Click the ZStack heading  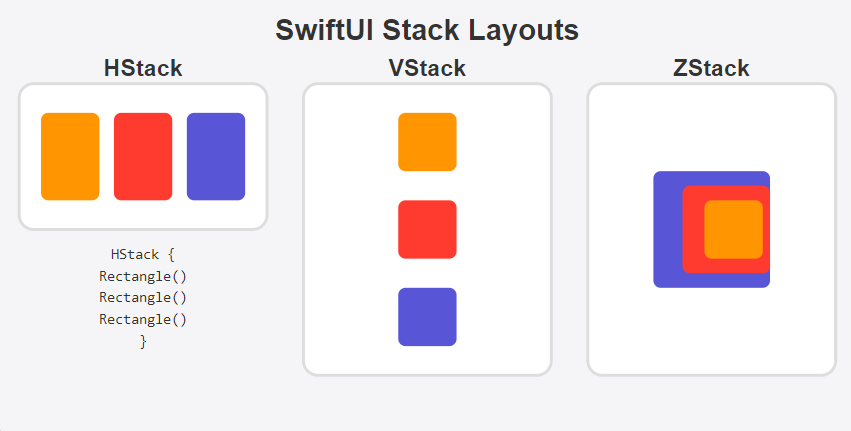pos(711,68)
